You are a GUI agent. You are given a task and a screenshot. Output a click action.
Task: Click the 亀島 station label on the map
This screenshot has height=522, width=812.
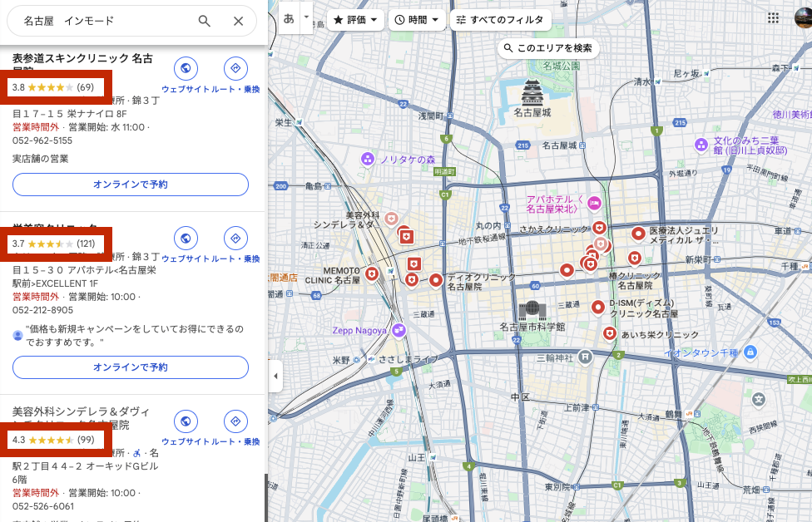click(x=314, y=185)
